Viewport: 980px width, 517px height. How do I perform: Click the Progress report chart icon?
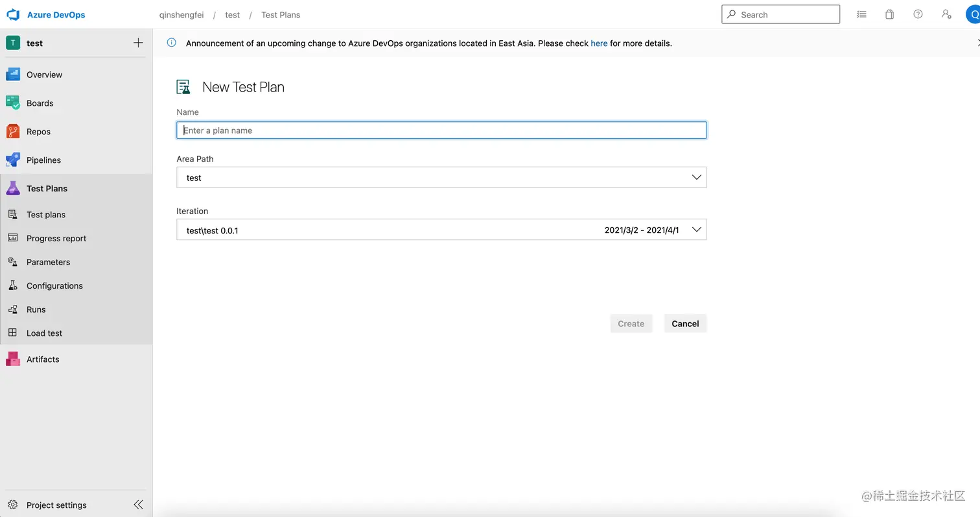click(12, 238)
